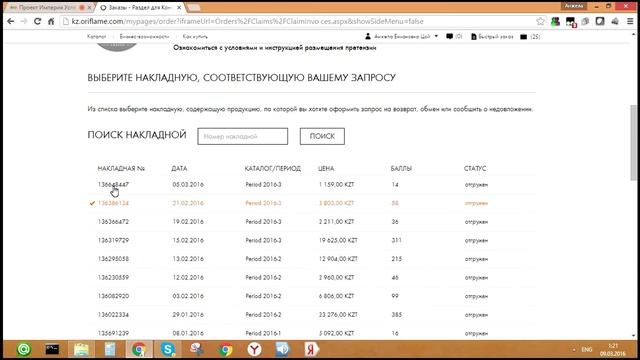Open the system clock and date
This screenshot has height=360, width=640.
(x=613, y=350)
